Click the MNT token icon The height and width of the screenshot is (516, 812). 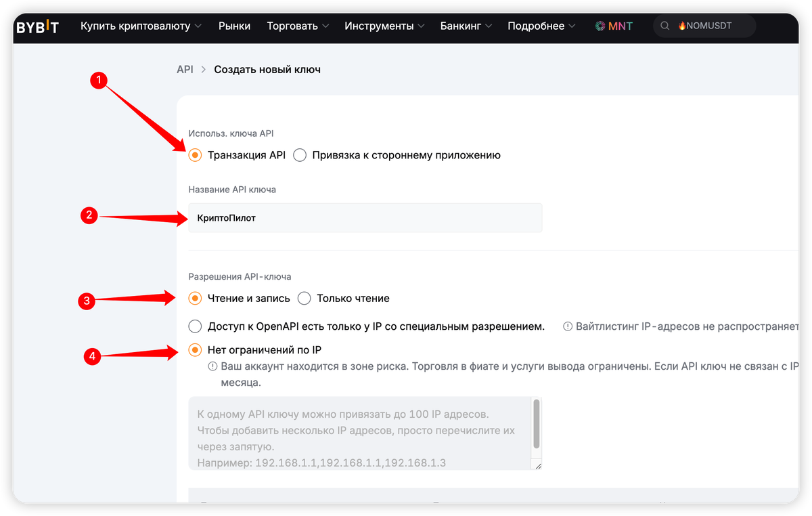click(x=600, y=26)
